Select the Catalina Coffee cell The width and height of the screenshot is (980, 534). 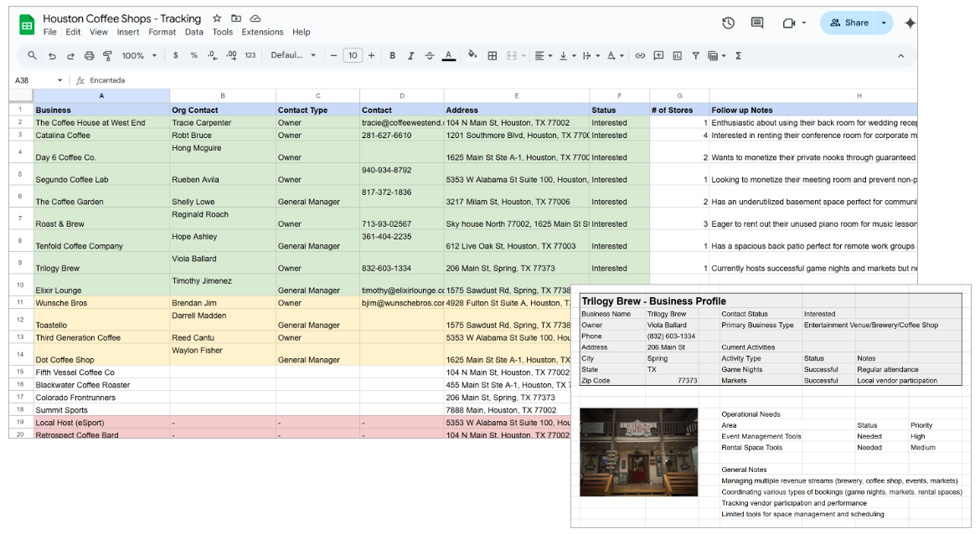(101, 136)
